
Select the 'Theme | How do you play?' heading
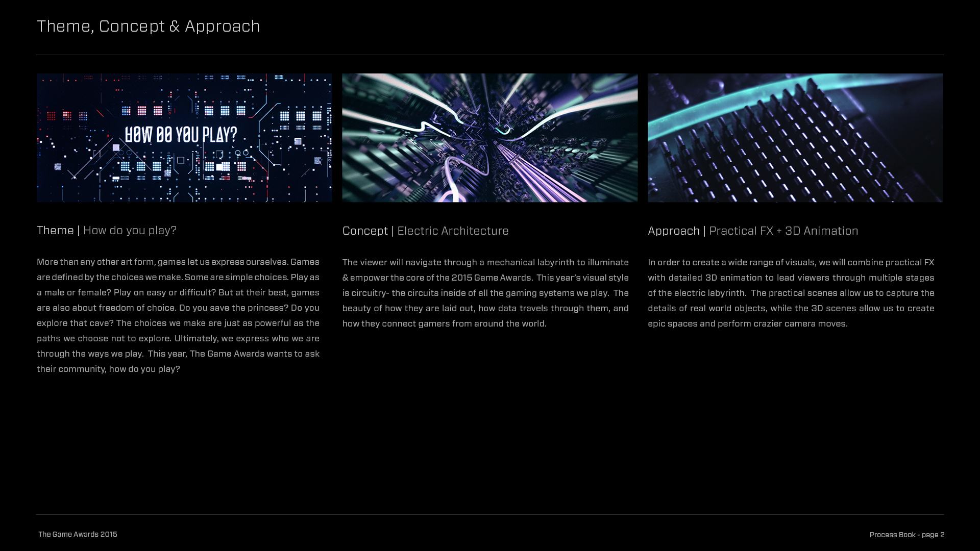pyautogui.click(x=107, y=230)
